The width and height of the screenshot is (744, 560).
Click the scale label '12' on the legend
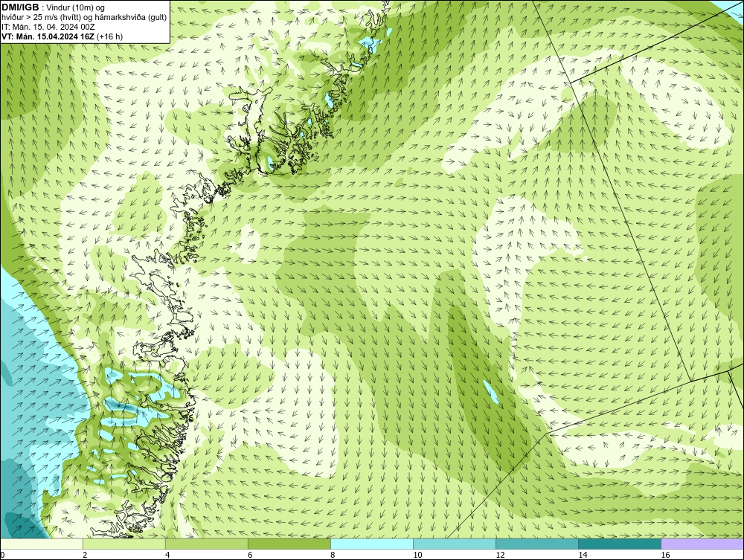tap(500, 555)
